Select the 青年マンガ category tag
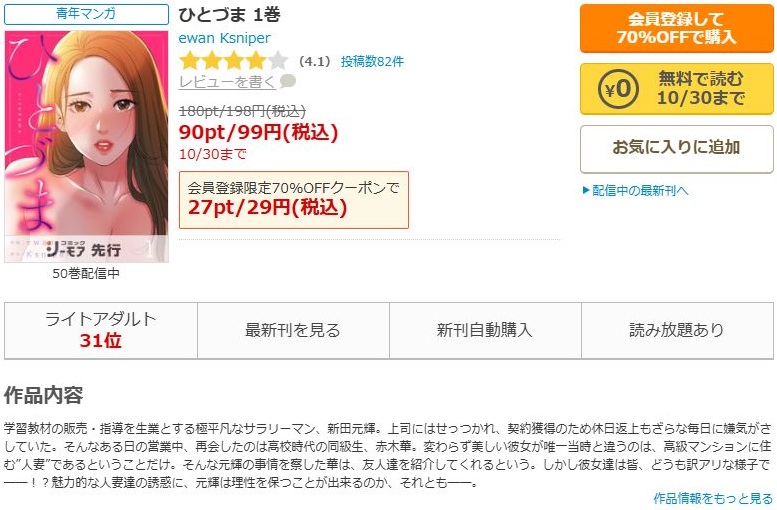This screenshot has height=510, width=777. tap(86, 14)
